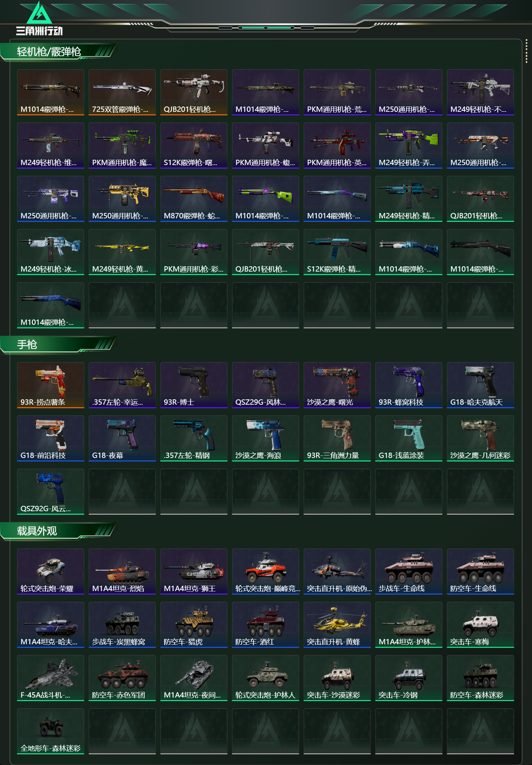Pick the 全地形车-森林迷彩 ATV icon

pos(50,731)
